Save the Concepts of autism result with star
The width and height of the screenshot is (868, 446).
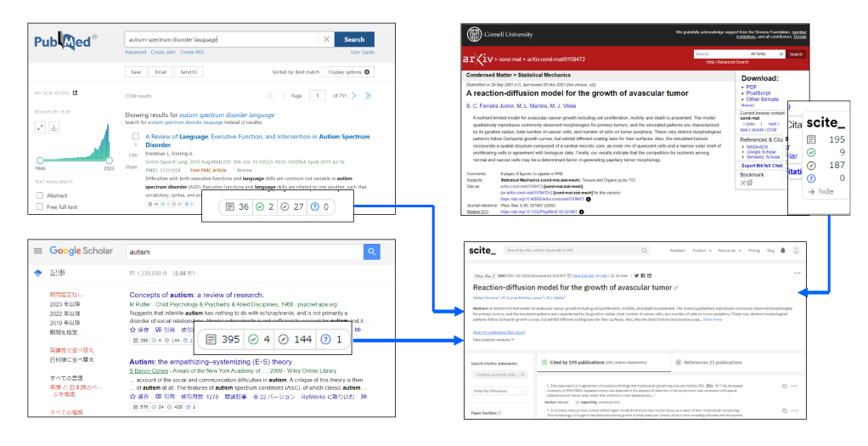tap(139, 330)
